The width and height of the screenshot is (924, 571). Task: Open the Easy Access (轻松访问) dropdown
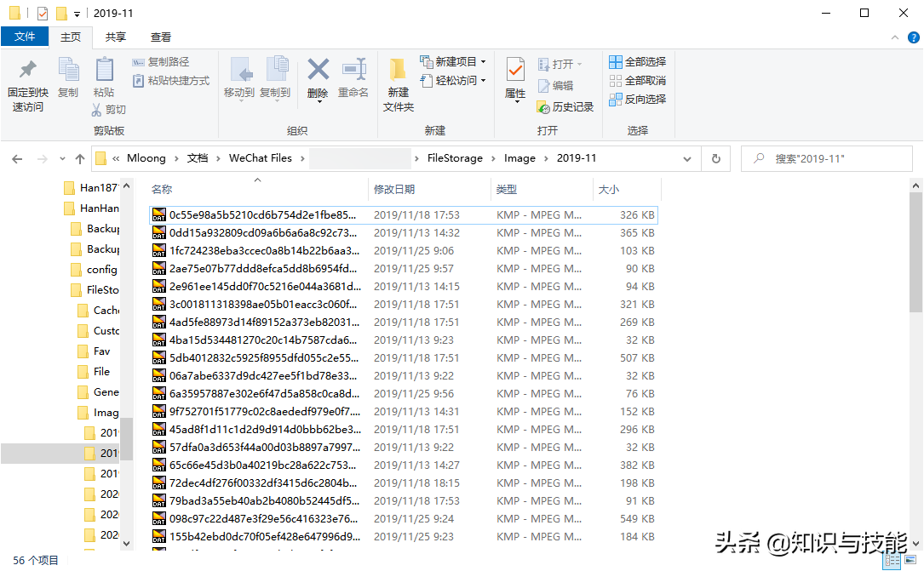click(x=453, y=81)
